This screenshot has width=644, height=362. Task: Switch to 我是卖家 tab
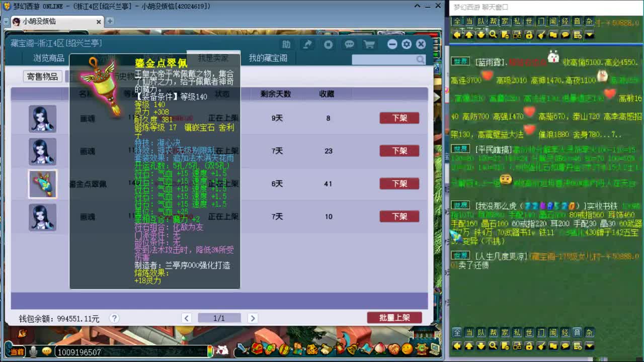pyautogui.click(x=213, y=58)
